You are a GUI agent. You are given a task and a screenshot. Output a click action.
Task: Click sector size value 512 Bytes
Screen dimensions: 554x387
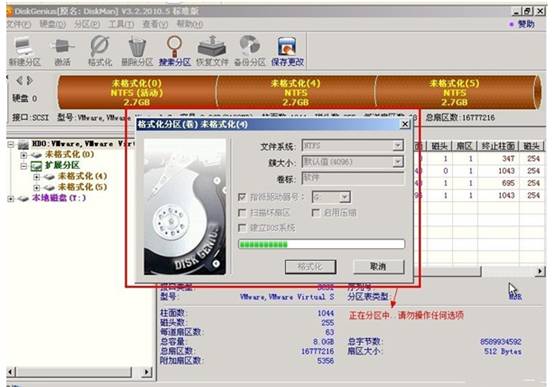click(x=503, y=351)
